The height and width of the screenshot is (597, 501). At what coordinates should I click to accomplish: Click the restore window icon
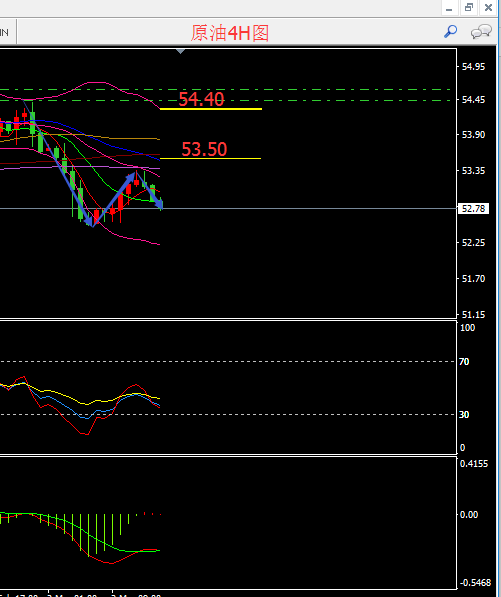[469, 7]
